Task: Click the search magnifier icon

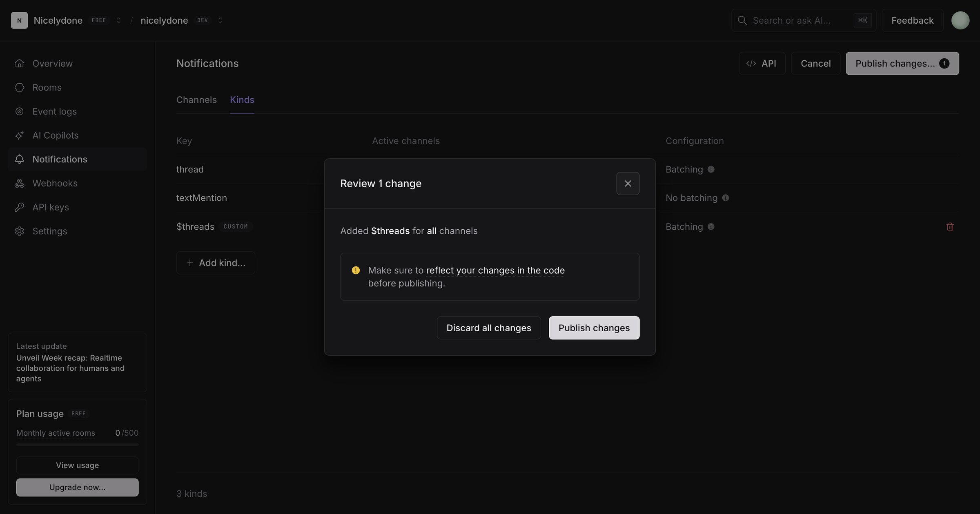Action: coord(742,20)
